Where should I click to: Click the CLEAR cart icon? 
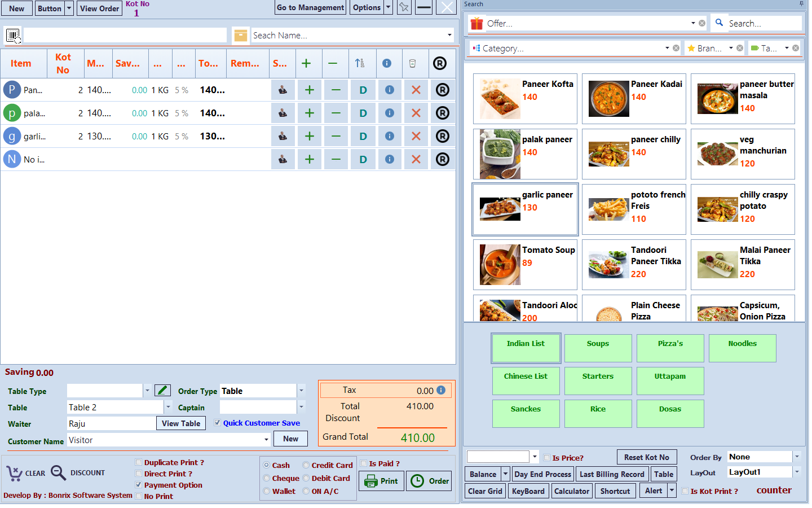click(14, 473)
